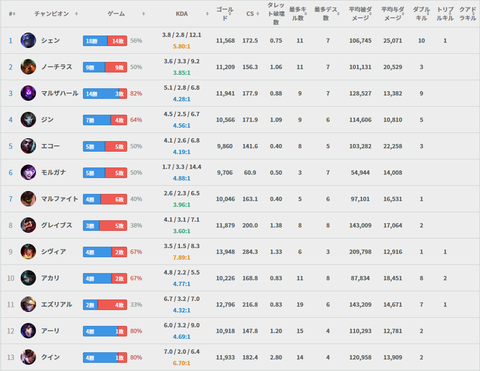The width and height of the screenshot is (480, 371).
Task: Click Malzahar champion portrait in row 3
Action: point(28,93)
